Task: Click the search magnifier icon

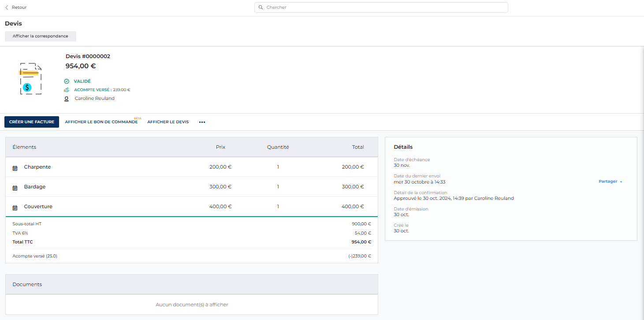Action: click(x=261, y=7)
